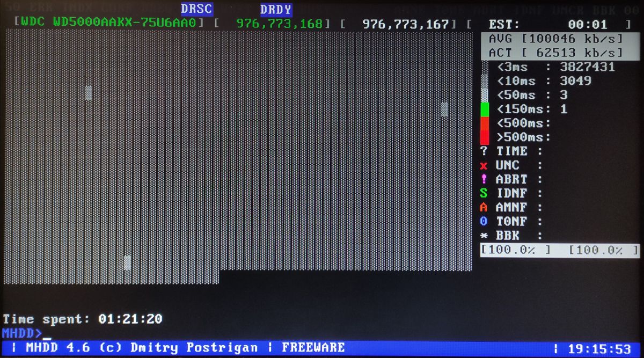Click the green <150ms legend block
This screenshot has height=358, width=644.
(x=485, y=109)
